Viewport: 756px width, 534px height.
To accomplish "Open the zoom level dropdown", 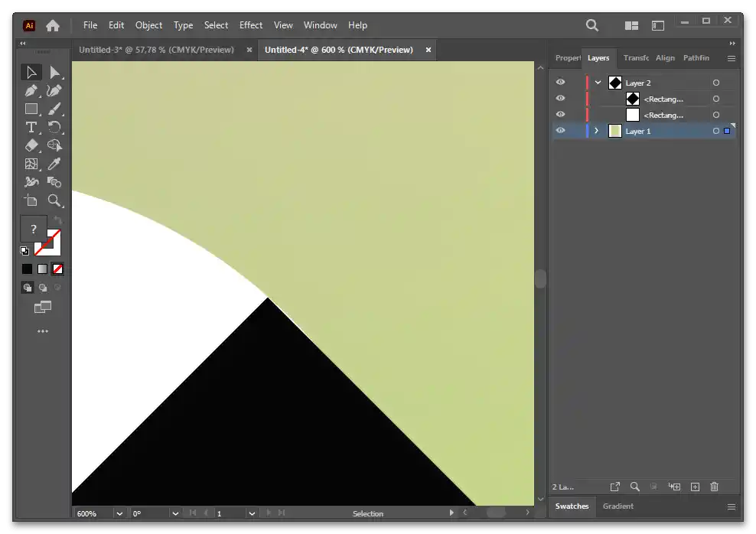I will 119,513.
